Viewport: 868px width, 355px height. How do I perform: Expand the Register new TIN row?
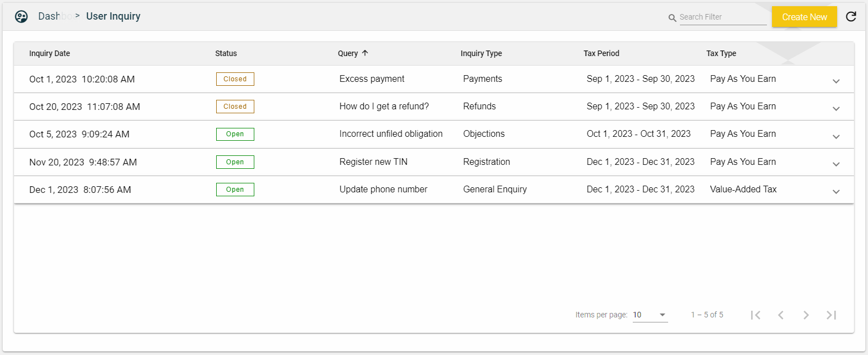[835, 164]
